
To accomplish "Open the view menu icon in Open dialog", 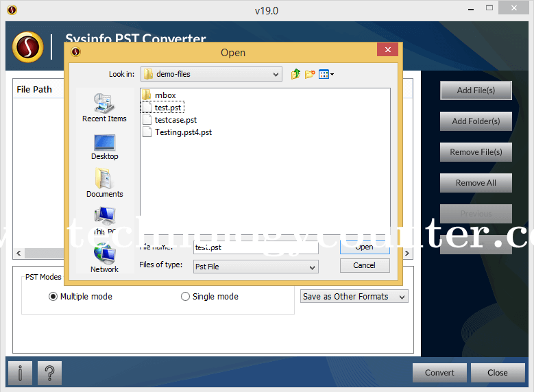I will click(326, 74).
